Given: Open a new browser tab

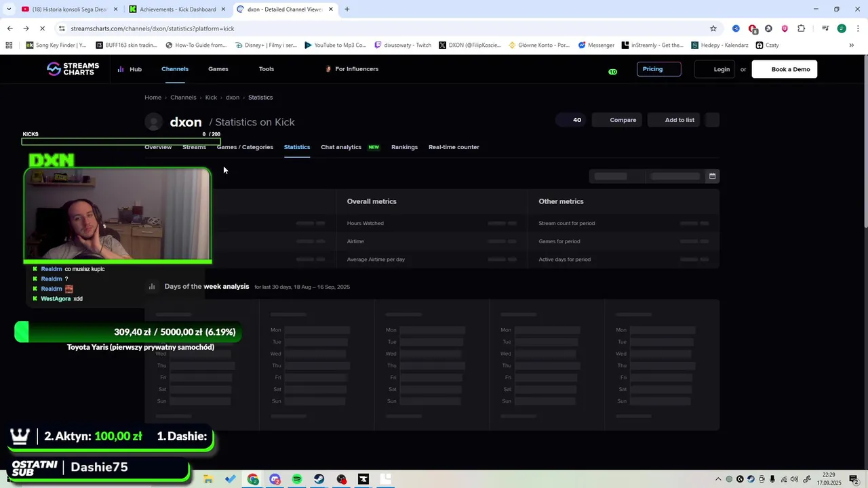Looking at the screenshot, I should (x=347, y=9).
